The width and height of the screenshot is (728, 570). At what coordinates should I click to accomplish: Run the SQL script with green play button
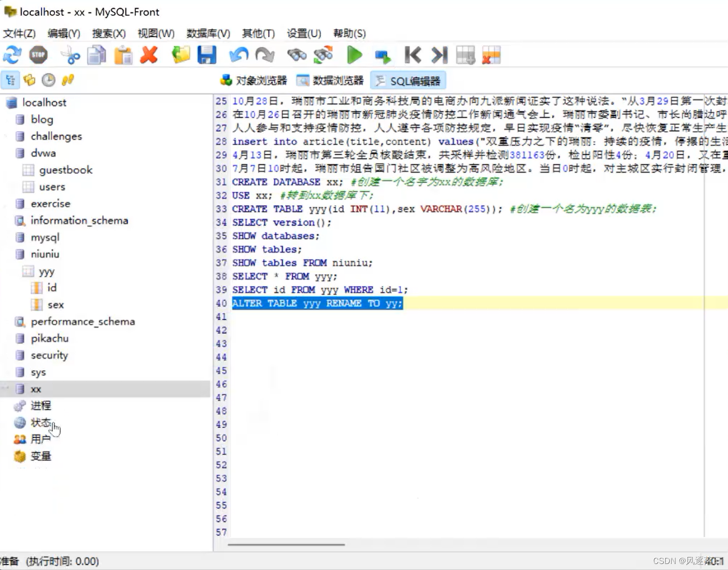354,55
